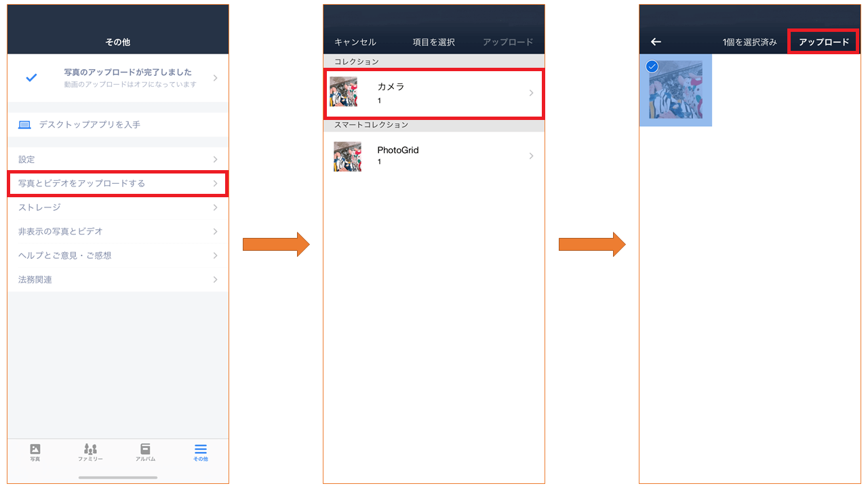
Task: Click the カメラ collection thumbnail
Action: tap(343, 91)
